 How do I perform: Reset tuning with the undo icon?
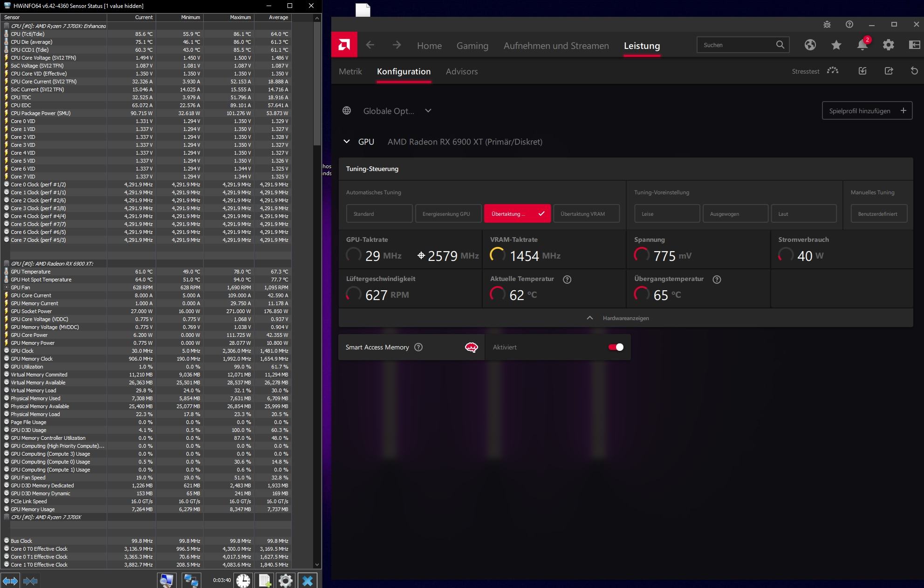coord(914,71)
